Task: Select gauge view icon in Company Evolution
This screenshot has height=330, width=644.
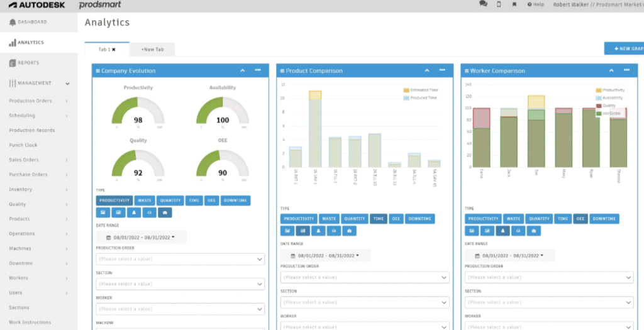Action: (x=165, y=212)
